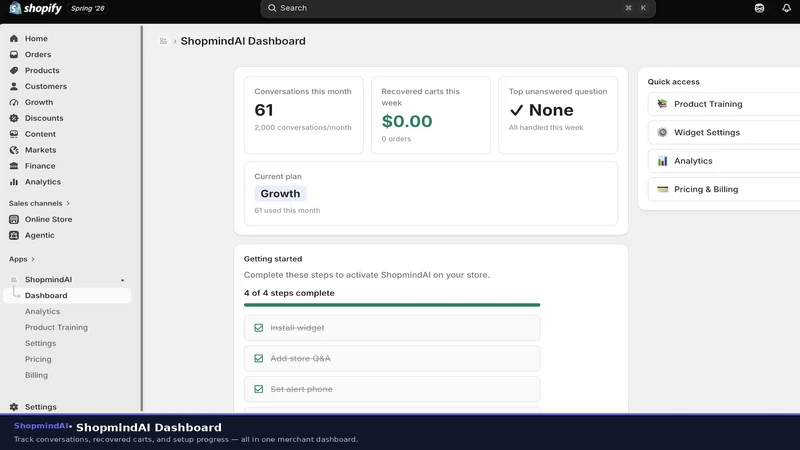The width and height of the screenshot is (800, 450).
Task: Expand the Sales channels chevron
Action: coord(68,203)
